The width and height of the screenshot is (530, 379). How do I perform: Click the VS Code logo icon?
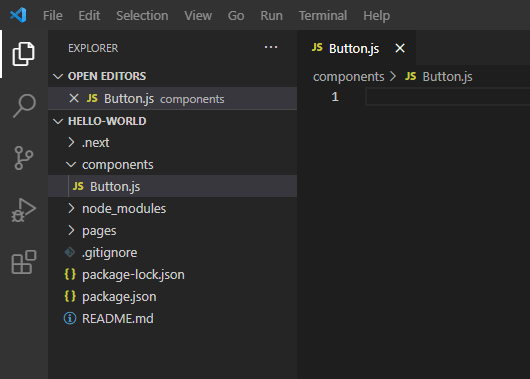click(18, 15)
